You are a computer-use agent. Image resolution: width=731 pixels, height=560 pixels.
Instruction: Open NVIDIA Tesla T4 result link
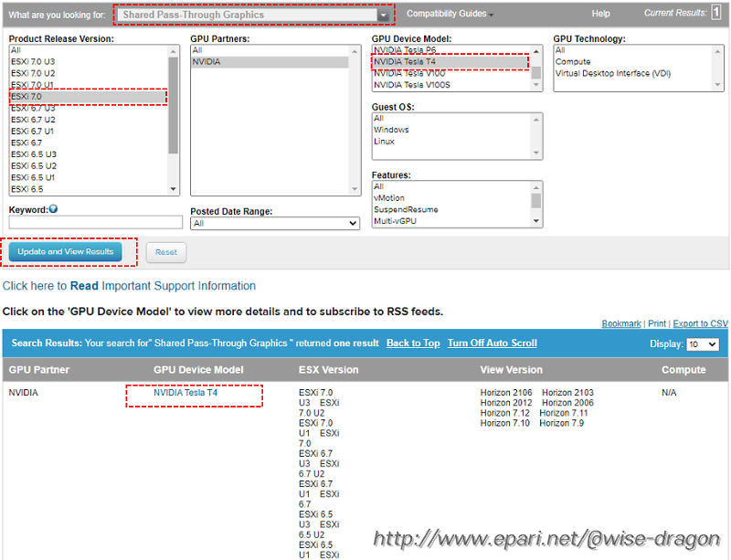coord(185,393)
